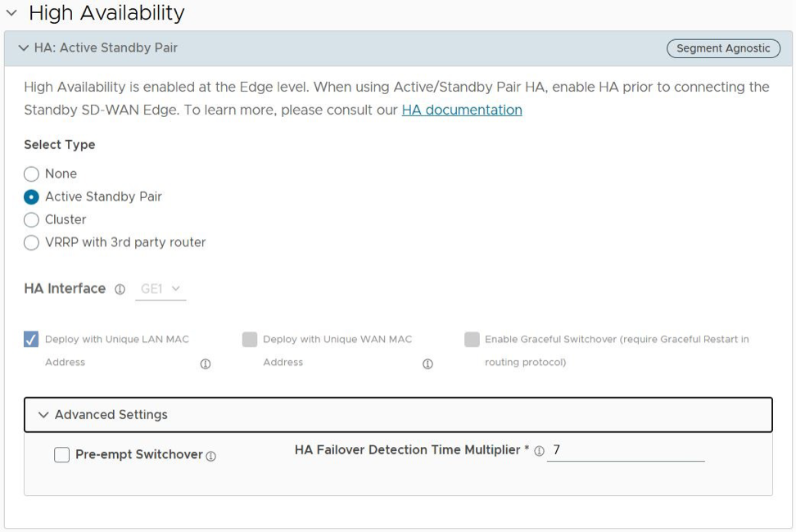Collapse the High Availability section
The image size is (796, 532).
click(11, 13)
